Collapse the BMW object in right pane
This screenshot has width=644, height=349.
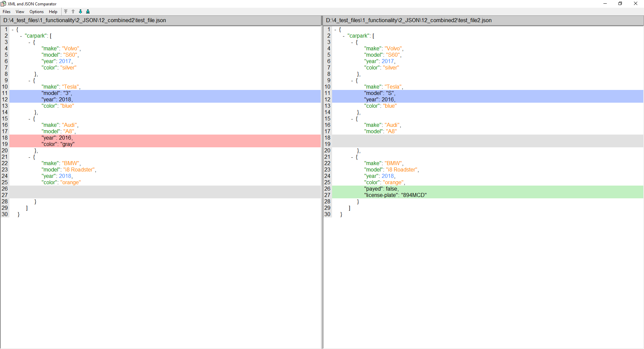tap(352, 157)
